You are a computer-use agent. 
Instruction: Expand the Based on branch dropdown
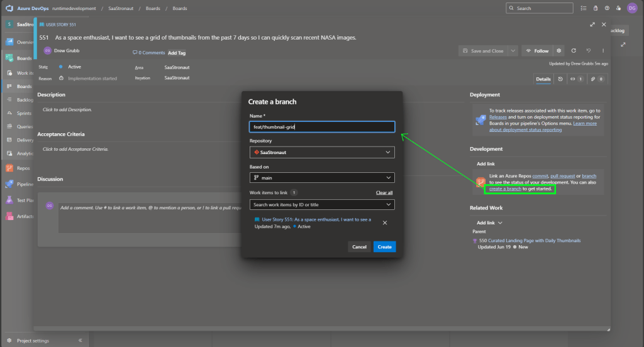point(322,178)
